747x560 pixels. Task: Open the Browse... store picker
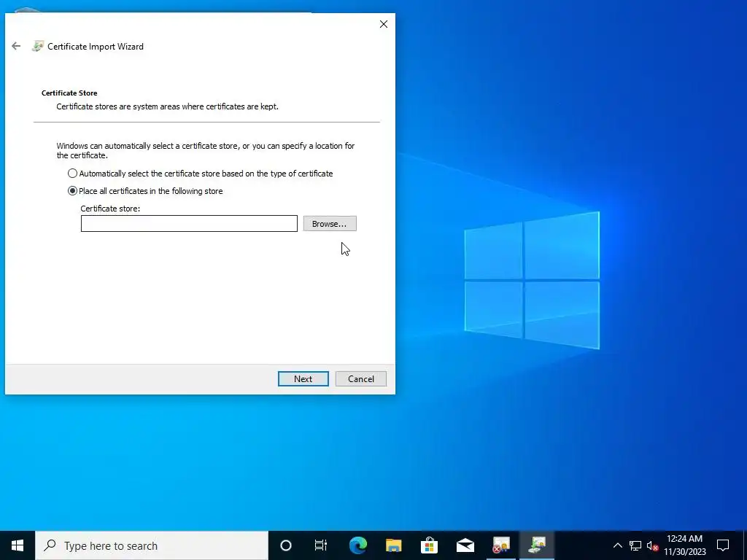pos(330,224)
